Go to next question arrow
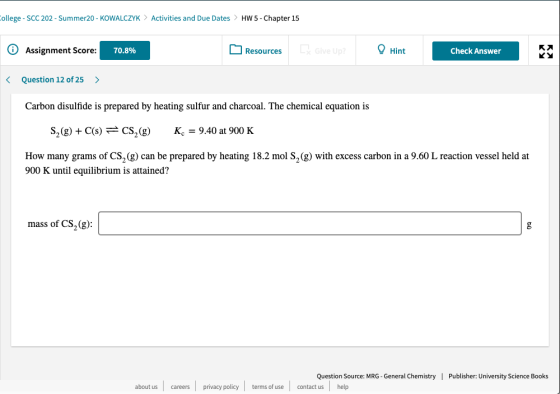This screenshot has height=394, width=560. [x=97, y=80]
